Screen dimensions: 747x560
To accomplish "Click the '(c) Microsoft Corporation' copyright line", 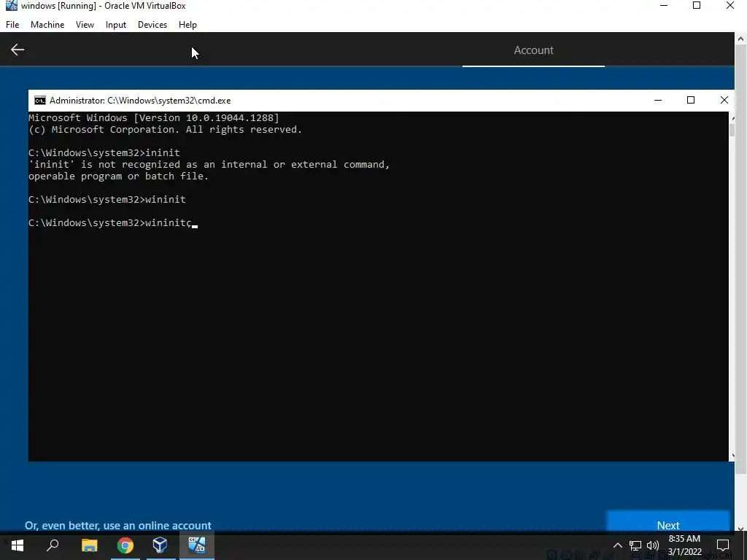I will 166,130.
